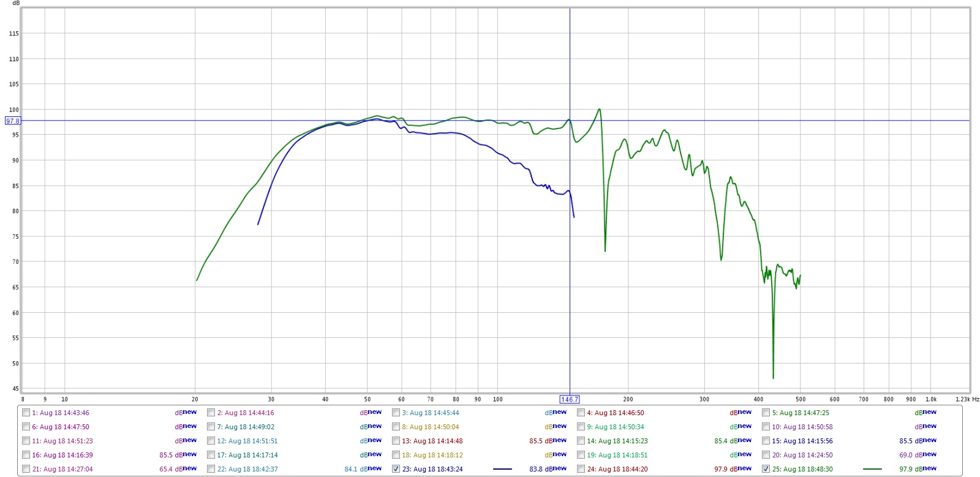980x477 pixels.
Task: Click the green line swatch of trace 25
Action: 872,469
